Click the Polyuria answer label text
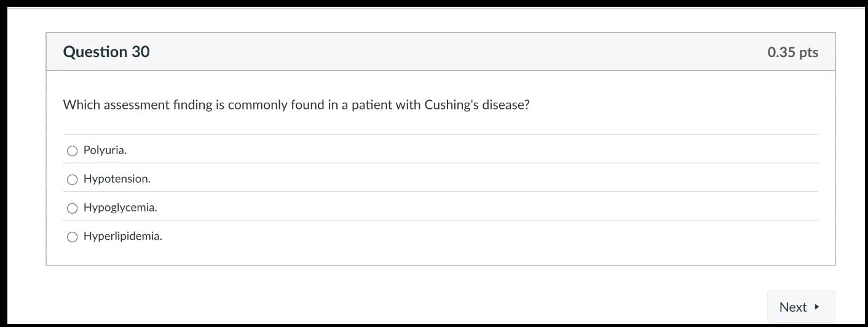The height and width of the screenshot is (327, 868). 105,150
